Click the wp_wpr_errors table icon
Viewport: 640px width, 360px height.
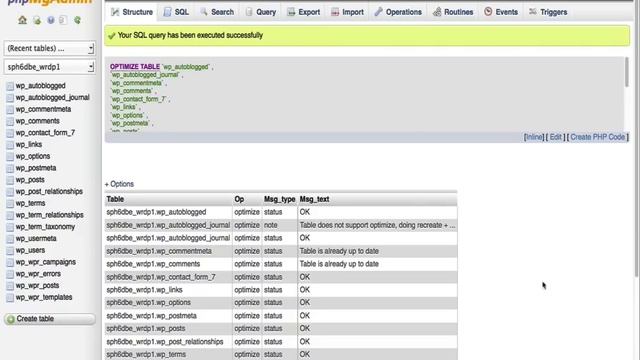pos(10,274)
